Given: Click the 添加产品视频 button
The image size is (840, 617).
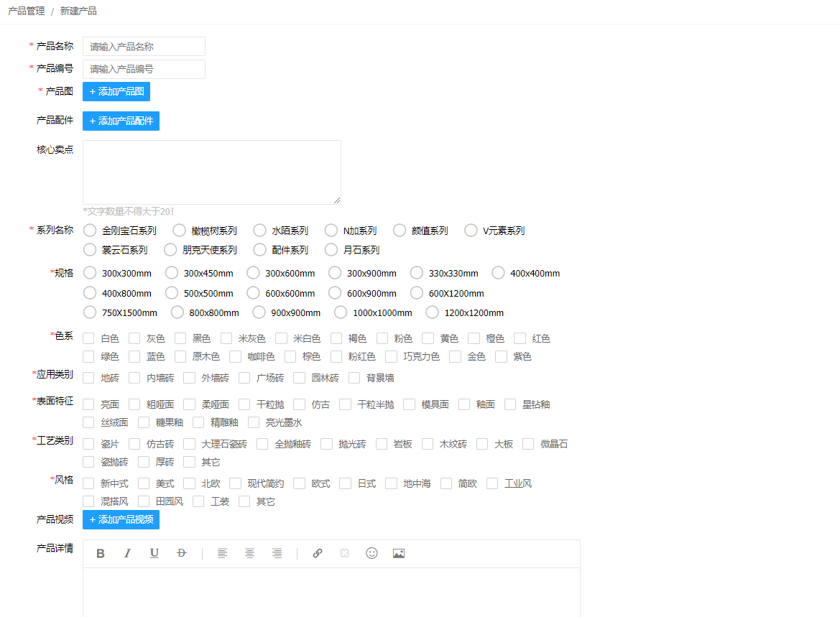Looking at the screenshot, I should 120,519.
